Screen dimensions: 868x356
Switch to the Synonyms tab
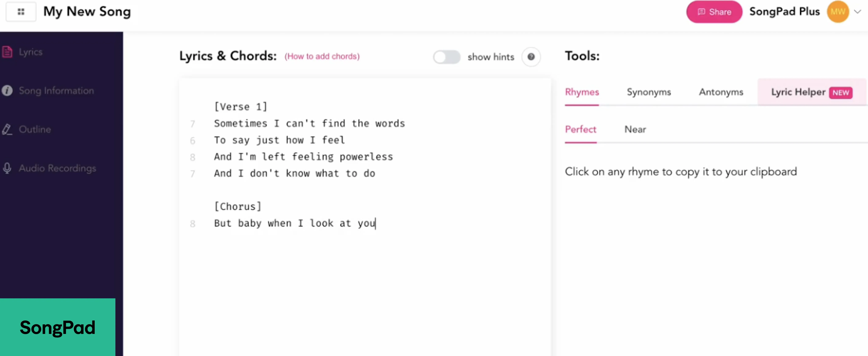click(x=649, y=92)
